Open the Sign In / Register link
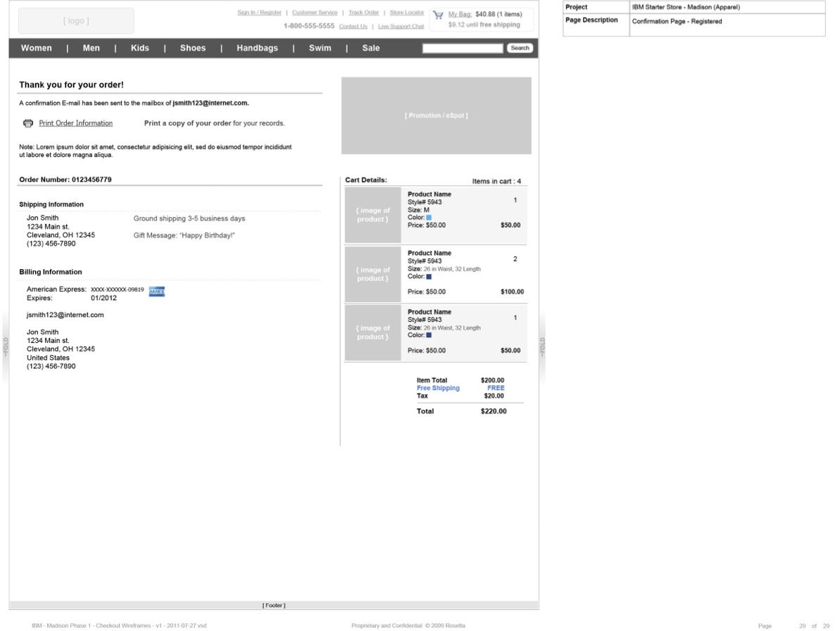 tap(259, 12)
